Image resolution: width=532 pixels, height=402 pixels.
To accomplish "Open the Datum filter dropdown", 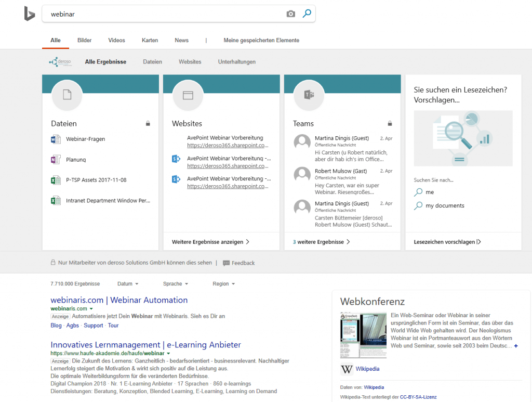I will [x=128, y=284].
